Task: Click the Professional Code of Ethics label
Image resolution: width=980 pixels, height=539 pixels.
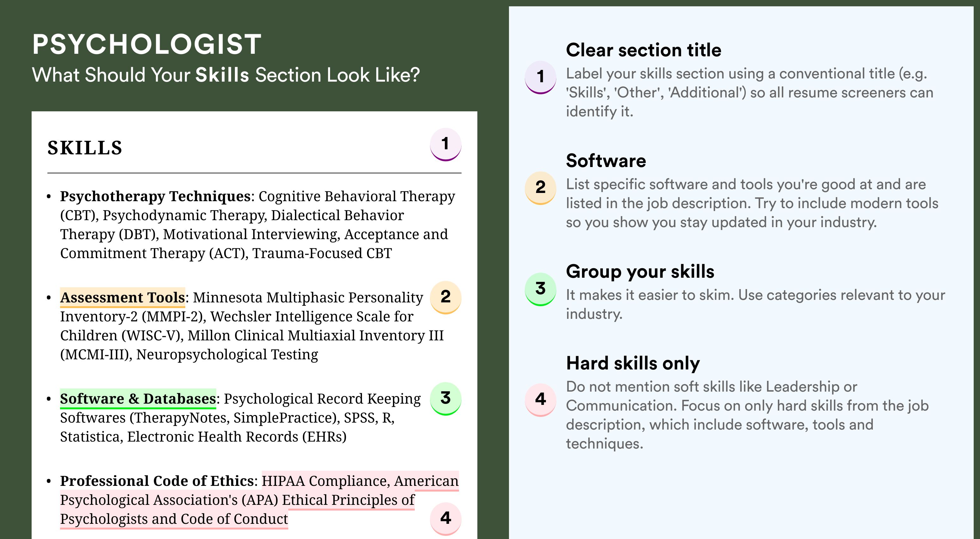Action: 157,481
